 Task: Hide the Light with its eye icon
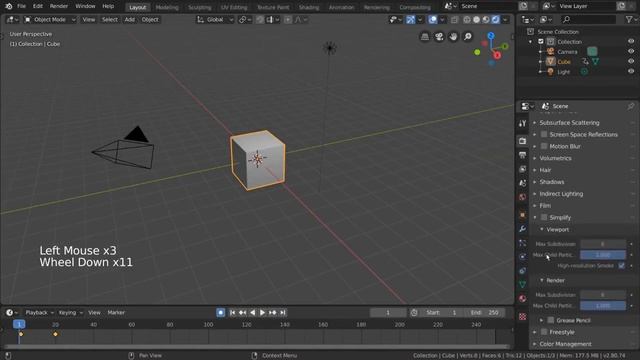631,71
